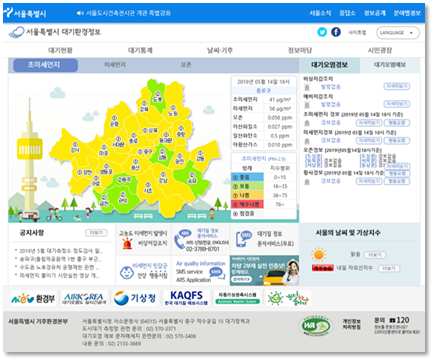Click the red siren 비상저감조치 icon

point(127,244)
